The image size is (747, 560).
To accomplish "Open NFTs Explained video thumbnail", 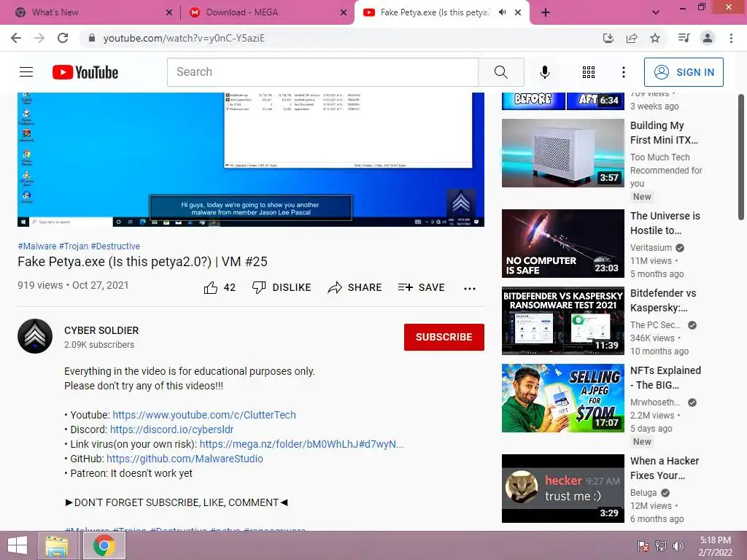I will [x=562, y=398].
